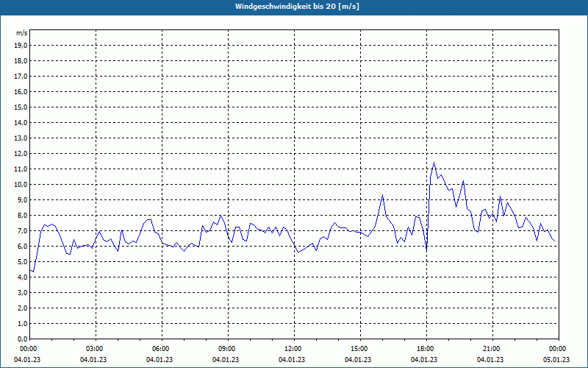Select the '03:00' time axis label
Image resolution: width=588 pixels, height=368 pixels.
[x=95, y=349]
